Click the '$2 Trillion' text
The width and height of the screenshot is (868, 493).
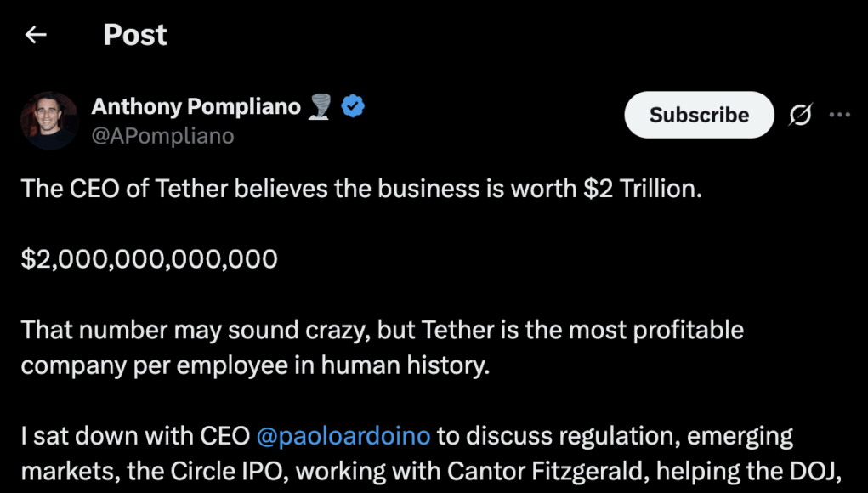pyautogui.click(x=643, y=190)
